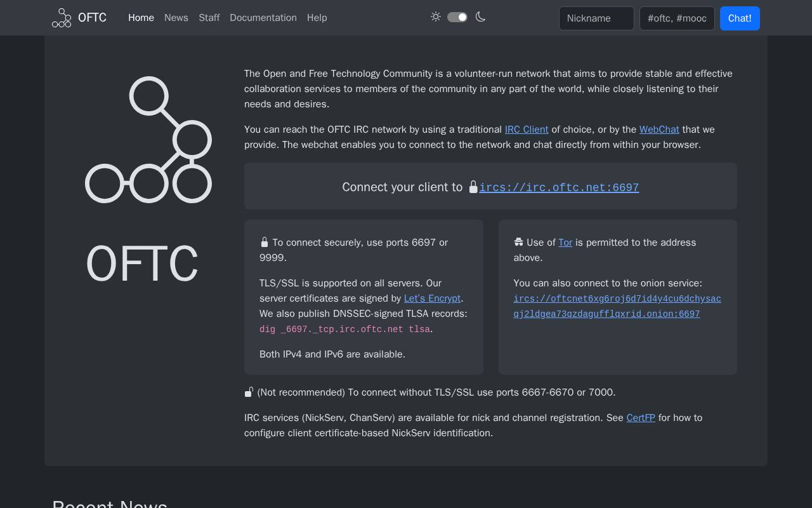This screenshot has width=812, height=508.
Task: Open the News nav item
Action: [x=176, y=18]
